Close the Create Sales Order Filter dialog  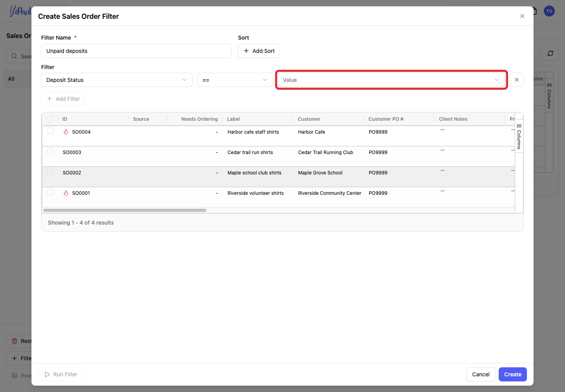(522, 16)
